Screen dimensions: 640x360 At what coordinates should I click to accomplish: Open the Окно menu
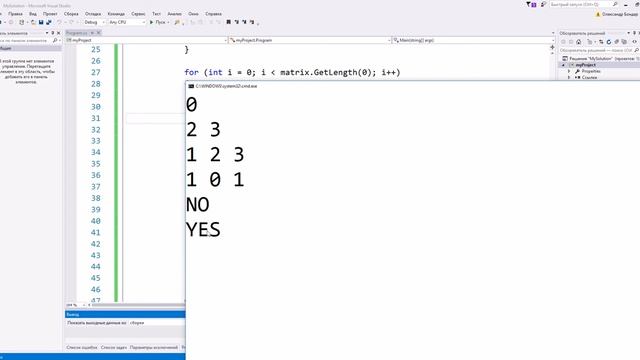click(x=193, y=14)
